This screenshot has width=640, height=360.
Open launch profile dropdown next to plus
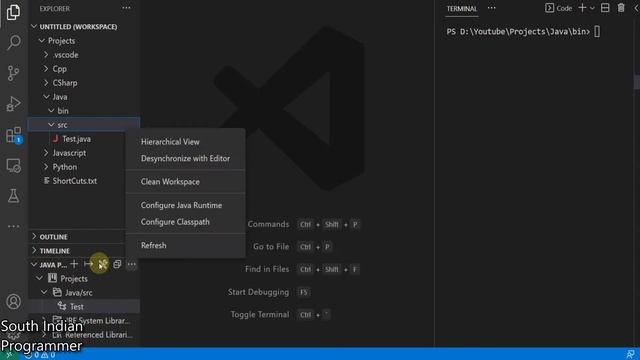(592, 8)
